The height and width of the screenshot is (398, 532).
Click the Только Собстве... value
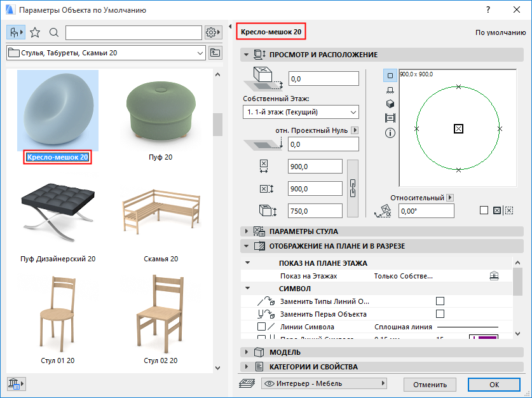pyautogui.click(x=404, y=276)
